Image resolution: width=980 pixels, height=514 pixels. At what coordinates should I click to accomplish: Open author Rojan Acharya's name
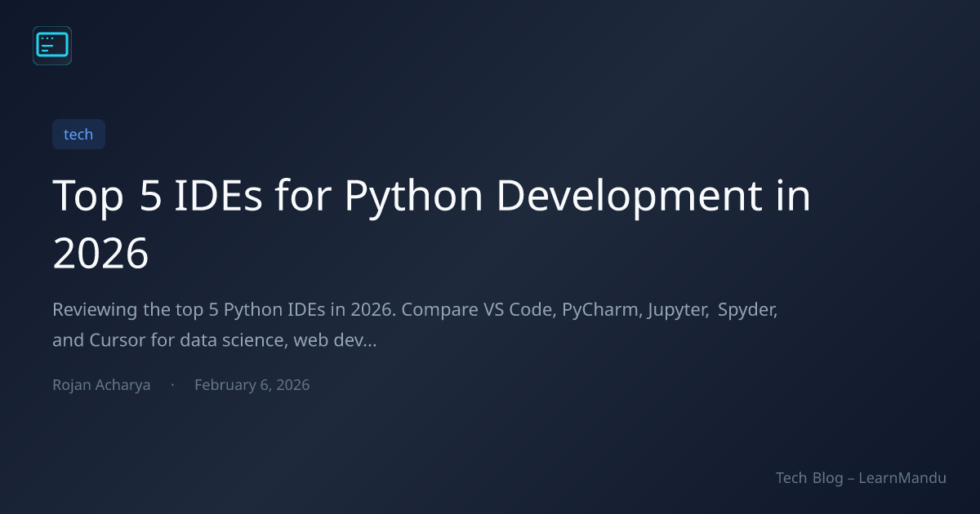coord(101,385)
